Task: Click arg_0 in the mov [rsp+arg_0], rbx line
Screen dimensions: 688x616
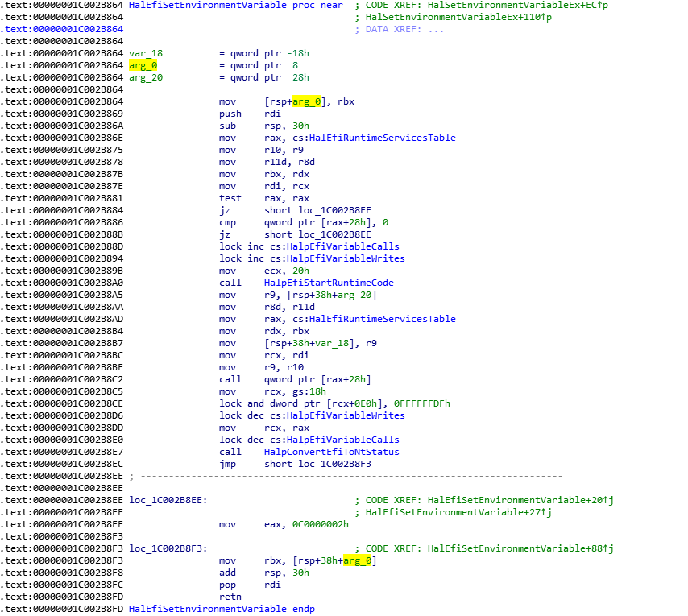Action: click(x=306, y=101)
